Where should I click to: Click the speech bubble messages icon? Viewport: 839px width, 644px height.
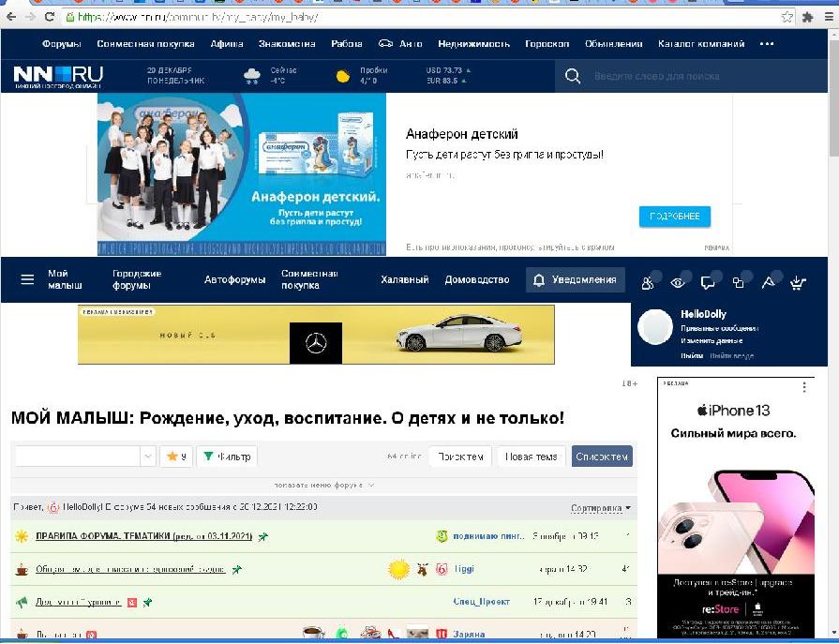[709, 282]
